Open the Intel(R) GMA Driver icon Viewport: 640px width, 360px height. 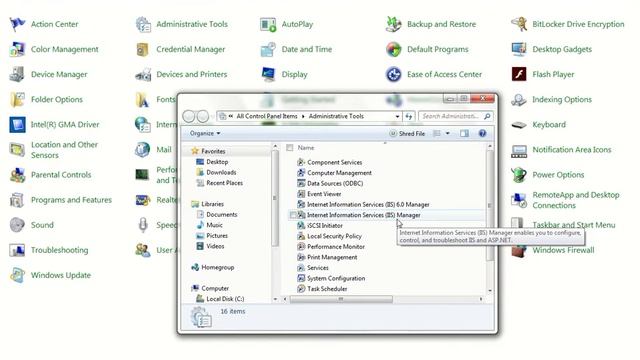coord(17,125)
